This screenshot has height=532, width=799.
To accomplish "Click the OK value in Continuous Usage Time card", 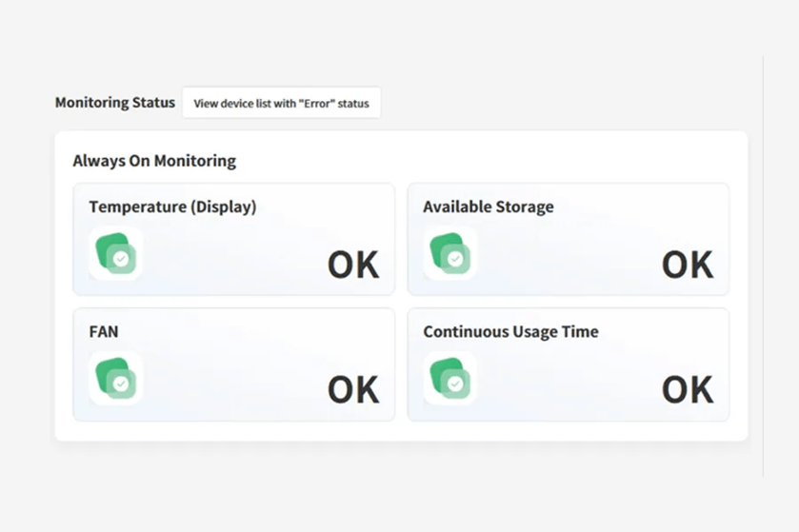I will 688,390.
